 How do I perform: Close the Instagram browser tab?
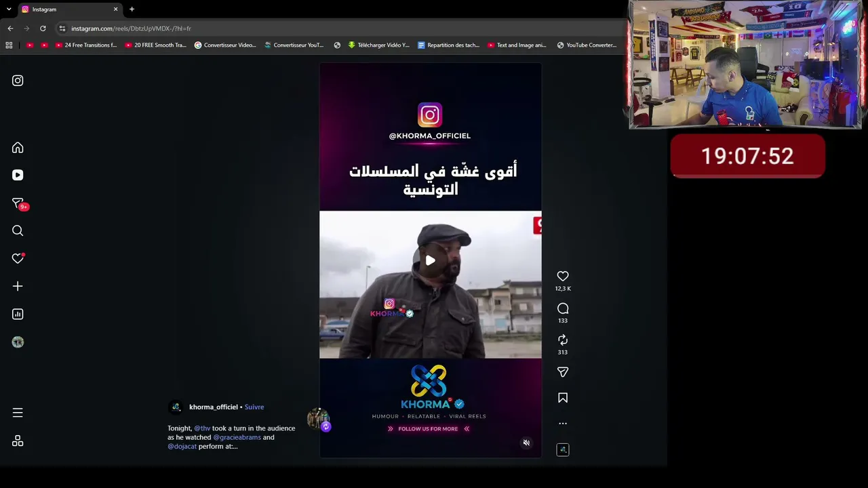(115, 9)
